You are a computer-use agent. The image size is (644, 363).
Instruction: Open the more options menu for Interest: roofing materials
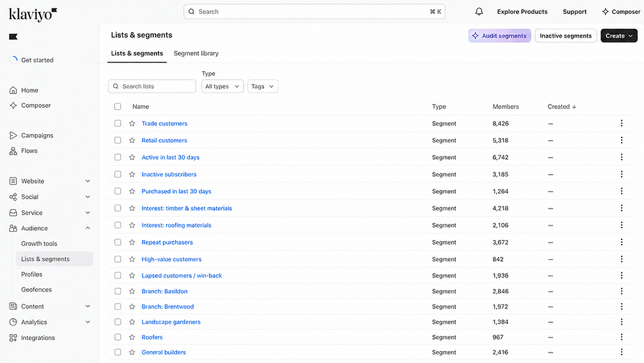tap(622, 225)
